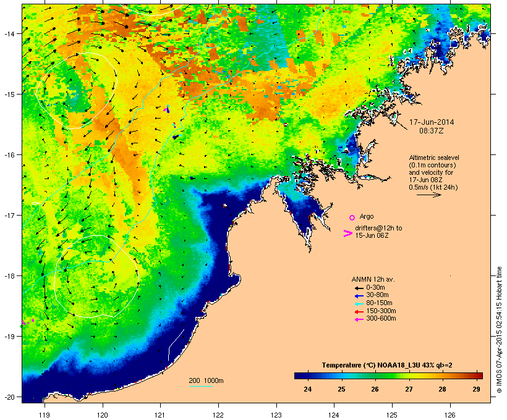507x420 pixels.
Task: Click the '17-Jun-2014' date text
Action: pyautogui.click(x=432, y=122)
